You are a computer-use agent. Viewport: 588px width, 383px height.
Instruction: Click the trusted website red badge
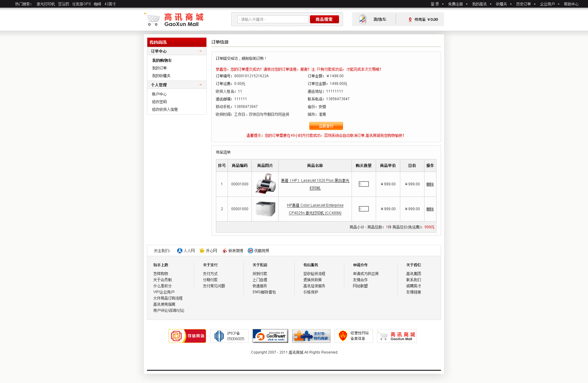187,336
